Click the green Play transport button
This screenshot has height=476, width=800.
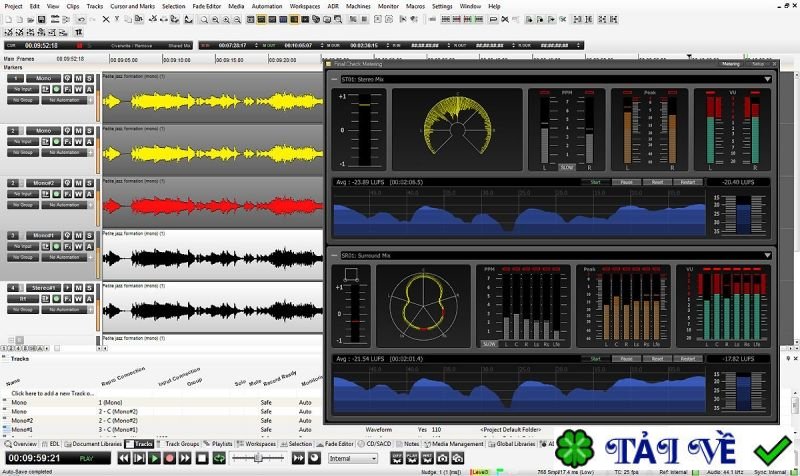[154, 458]
